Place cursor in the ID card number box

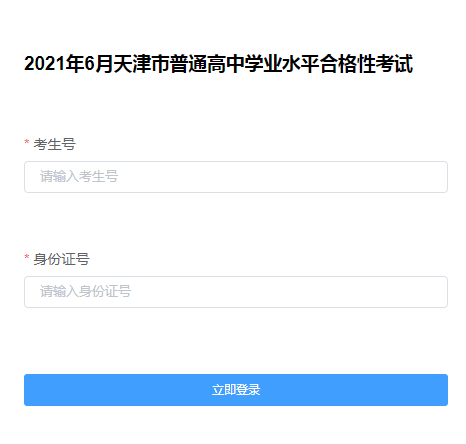click(x=236, y=292)
